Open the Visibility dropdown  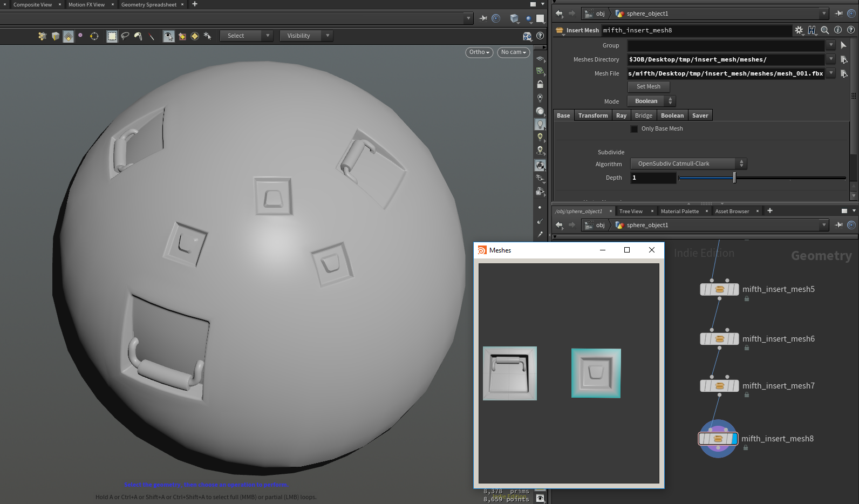coord(306,36)
